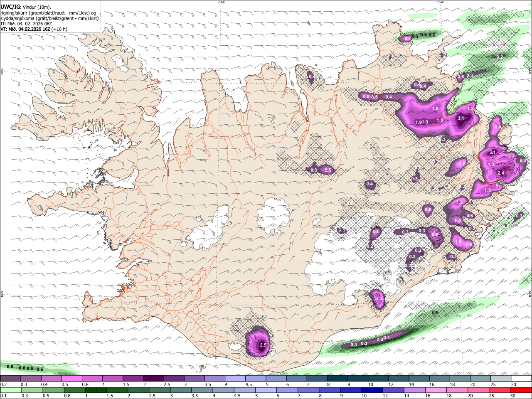Click the 1.0 precipitation value on the map
Viewport: 532px width, 399px height.
point(458,241)
